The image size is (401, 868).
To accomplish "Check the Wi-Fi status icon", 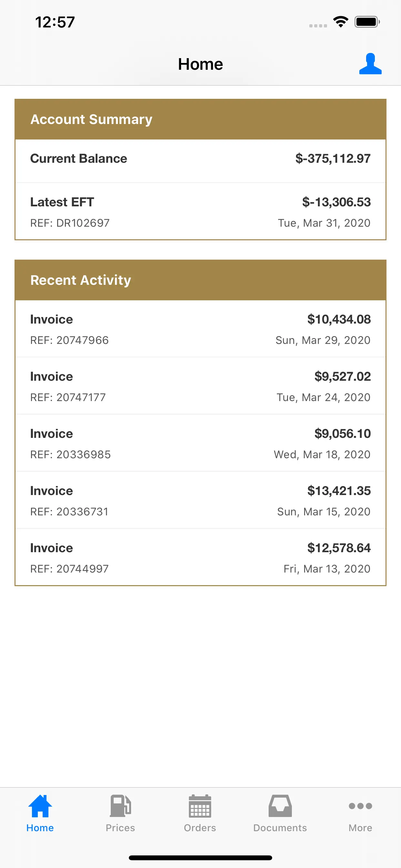I will 340,22.
